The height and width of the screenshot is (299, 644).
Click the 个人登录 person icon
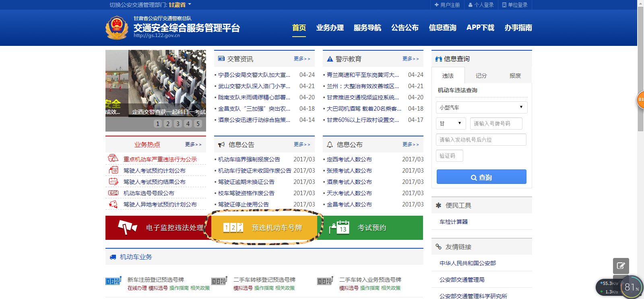[471, 5]
